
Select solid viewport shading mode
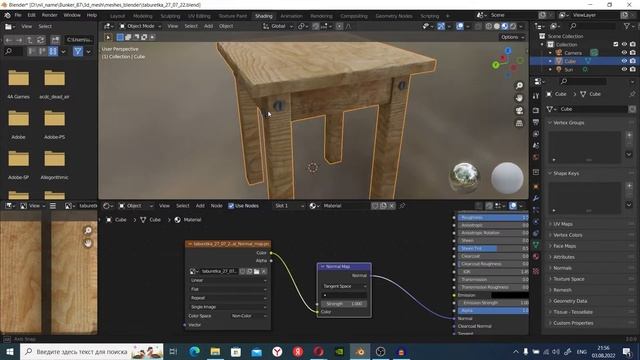497,26
